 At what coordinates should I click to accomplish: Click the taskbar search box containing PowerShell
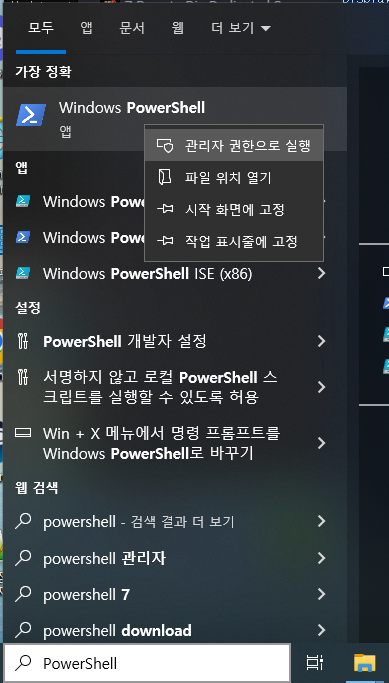147,663
